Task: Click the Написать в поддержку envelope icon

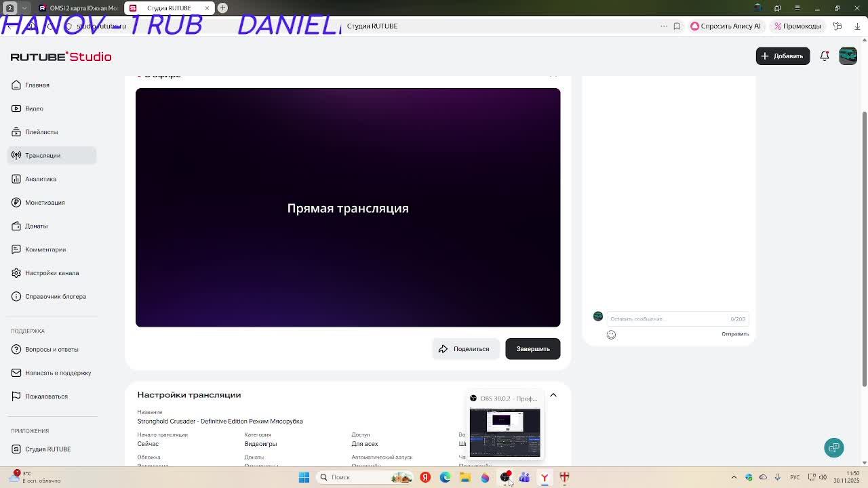Action: (16, 373)
